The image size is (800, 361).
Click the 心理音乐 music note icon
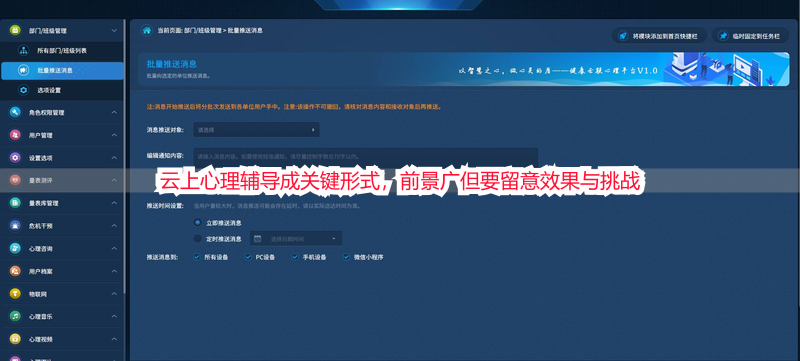coord(15,316)
